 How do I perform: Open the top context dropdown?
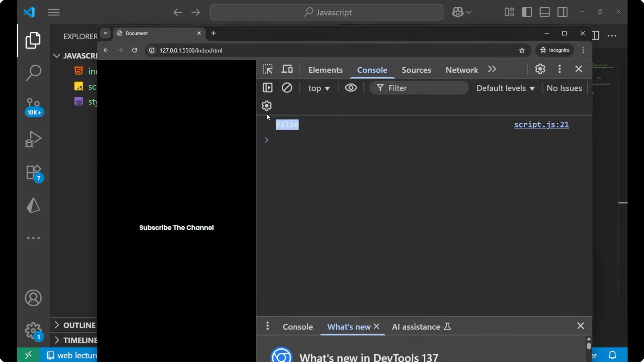[x=319, y=88]
